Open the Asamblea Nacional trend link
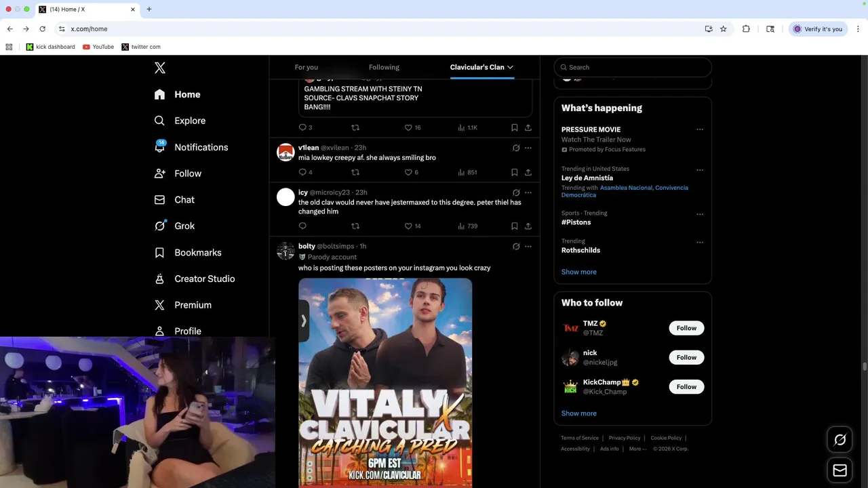868x488 pixels. 626,188
